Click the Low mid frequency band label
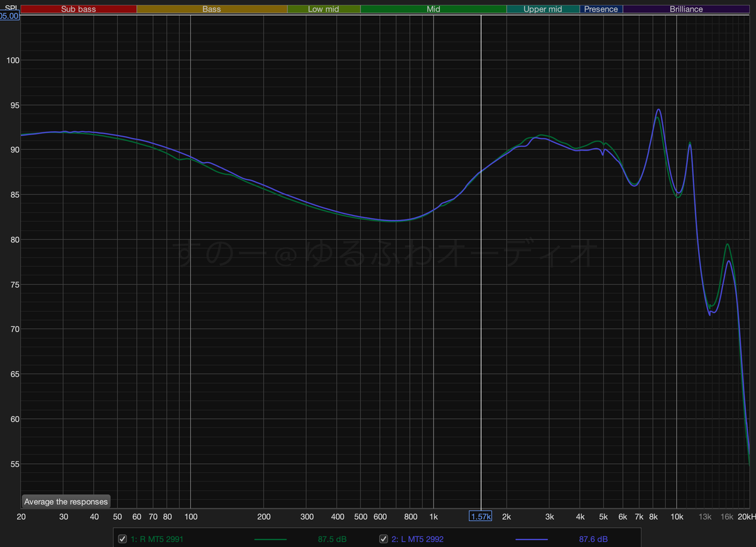 click(x=324, y=9)
